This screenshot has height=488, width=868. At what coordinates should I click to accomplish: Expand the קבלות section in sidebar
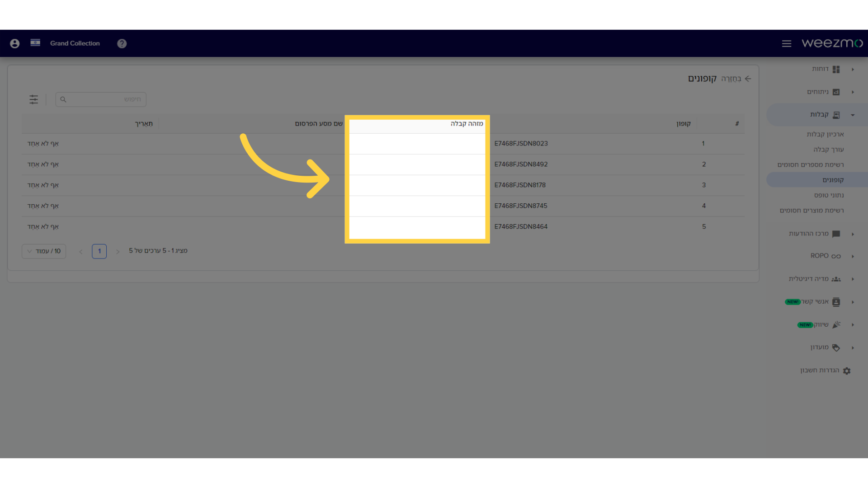click(x=853, y=114)
